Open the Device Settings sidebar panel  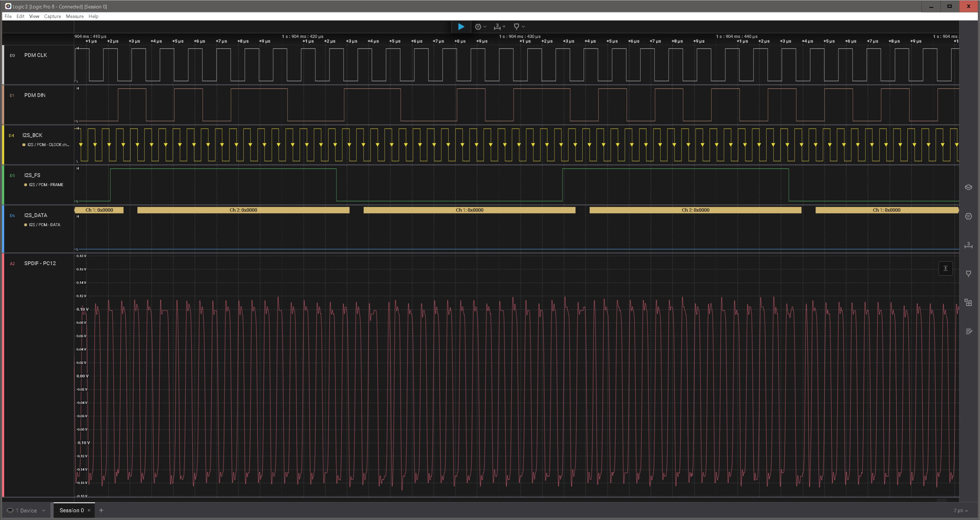pyautogui.click(x=968, y=187)
